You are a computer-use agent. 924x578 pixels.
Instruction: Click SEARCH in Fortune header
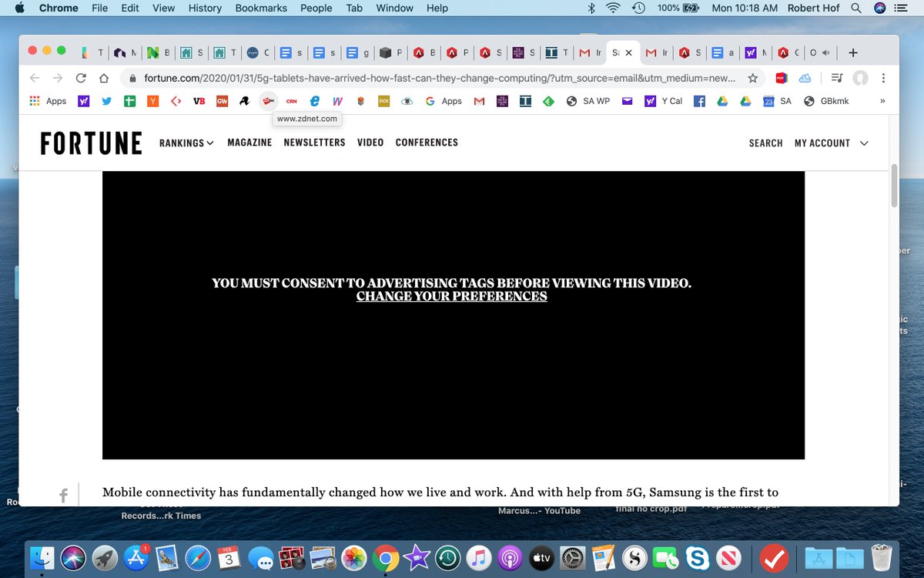[765, 143]
